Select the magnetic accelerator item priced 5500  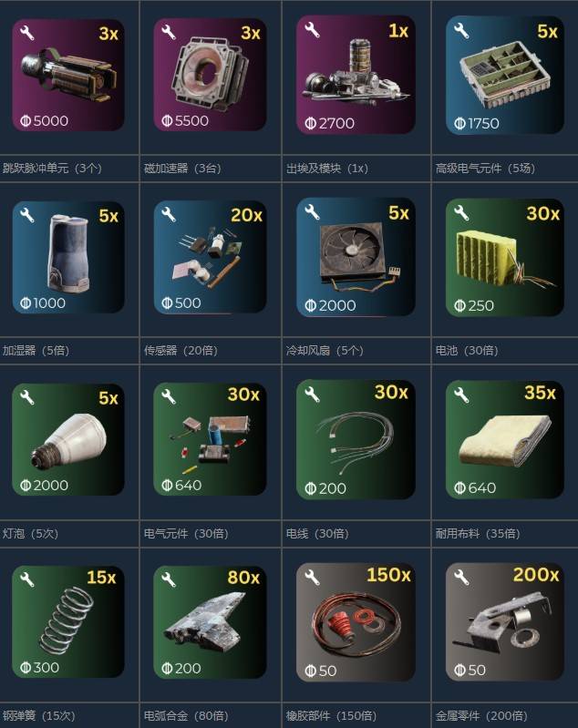coord(210,75)
